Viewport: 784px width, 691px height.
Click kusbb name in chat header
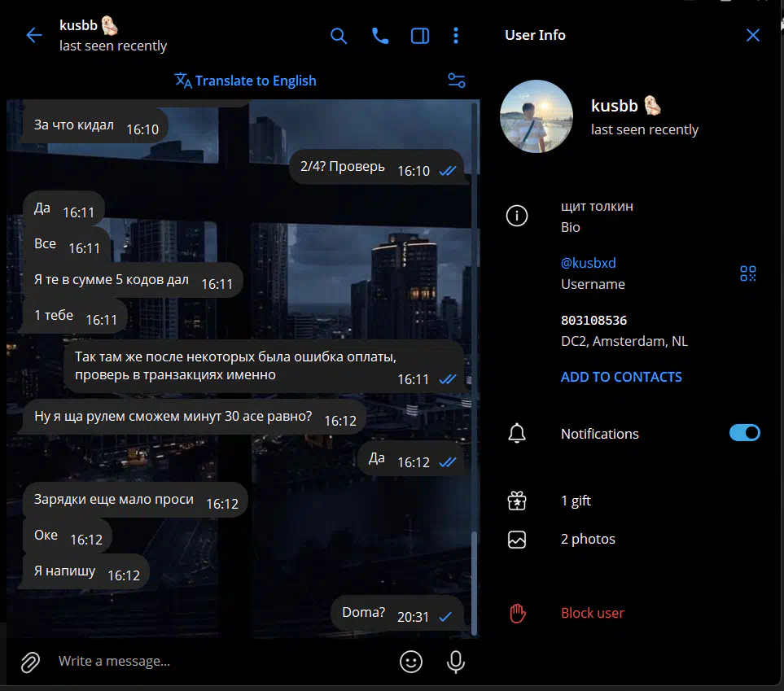pos(78,25)
